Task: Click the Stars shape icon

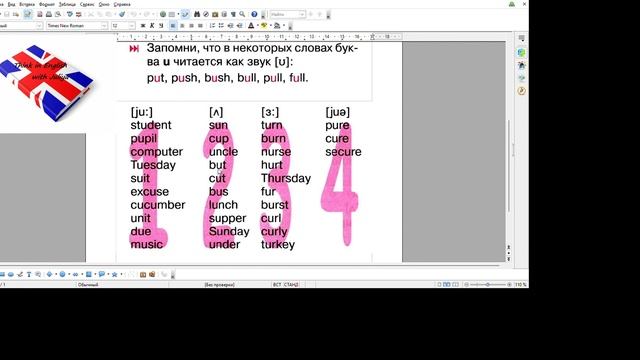Action: click(115, 274)
